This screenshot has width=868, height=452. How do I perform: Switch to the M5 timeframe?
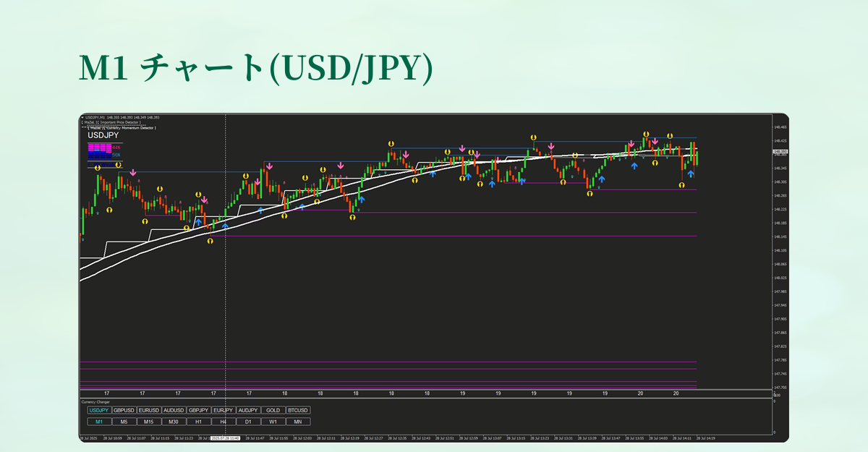pos(124,422)
